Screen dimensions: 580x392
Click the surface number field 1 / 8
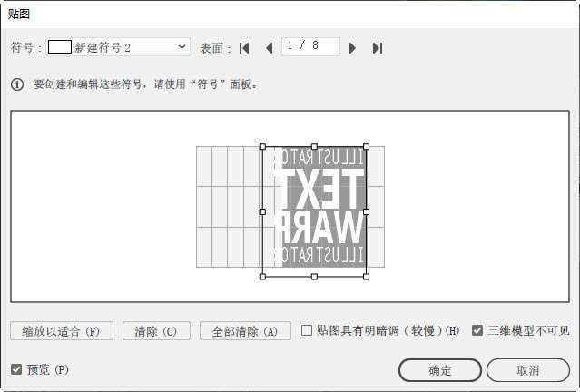(x=310, y=46)
